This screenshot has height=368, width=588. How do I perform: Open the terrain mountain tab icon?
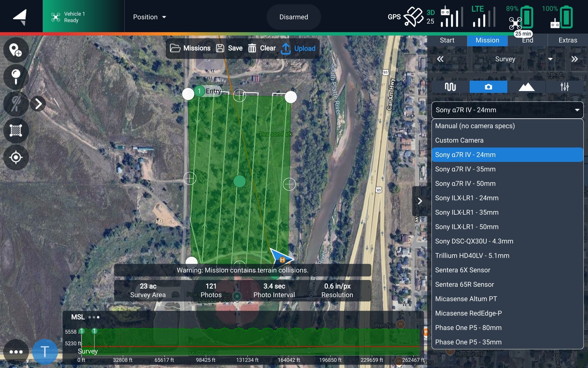[x=526, y=87]
